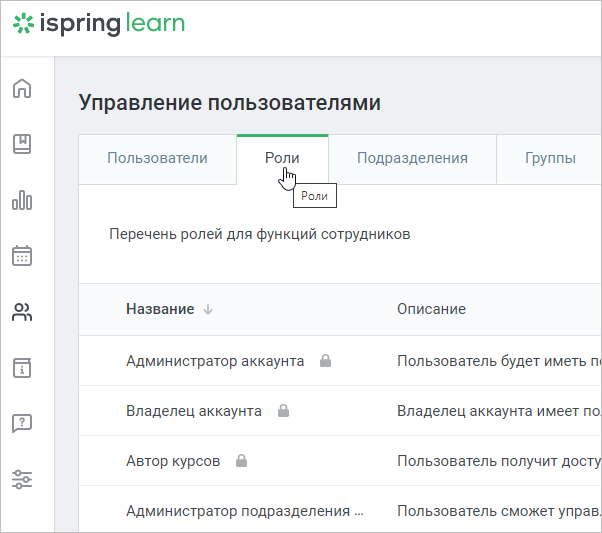Open the Home sidebar icon
Viewport: 602px width, 533px height.
[x=22, y=89]
